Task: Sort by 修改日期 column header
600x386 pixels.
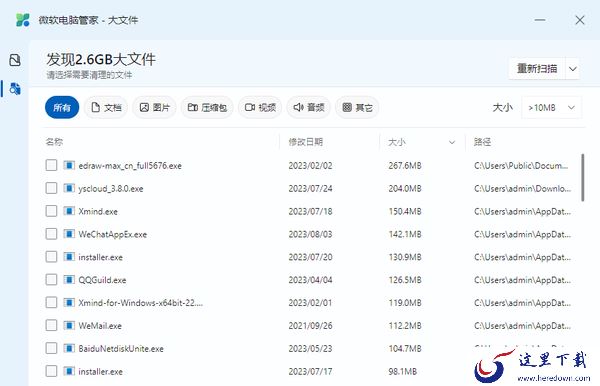Action: [305, 142]
